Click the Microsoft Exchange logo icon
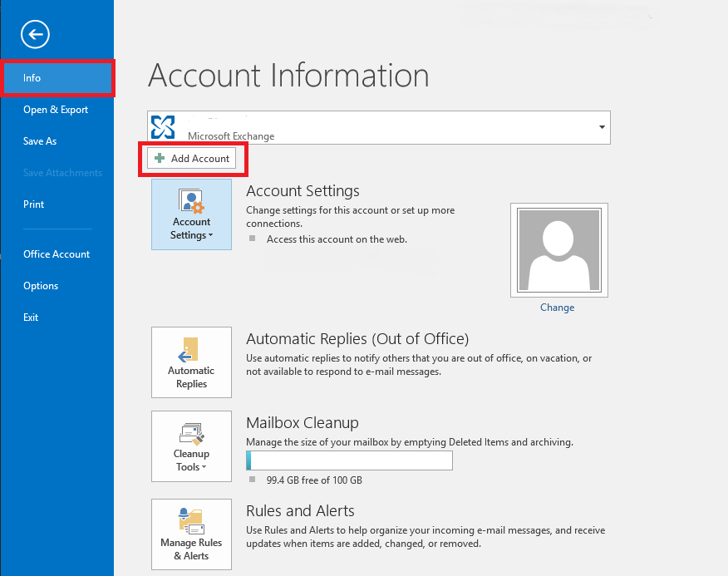This screenshot has width=728, height=576. point(163,127)
